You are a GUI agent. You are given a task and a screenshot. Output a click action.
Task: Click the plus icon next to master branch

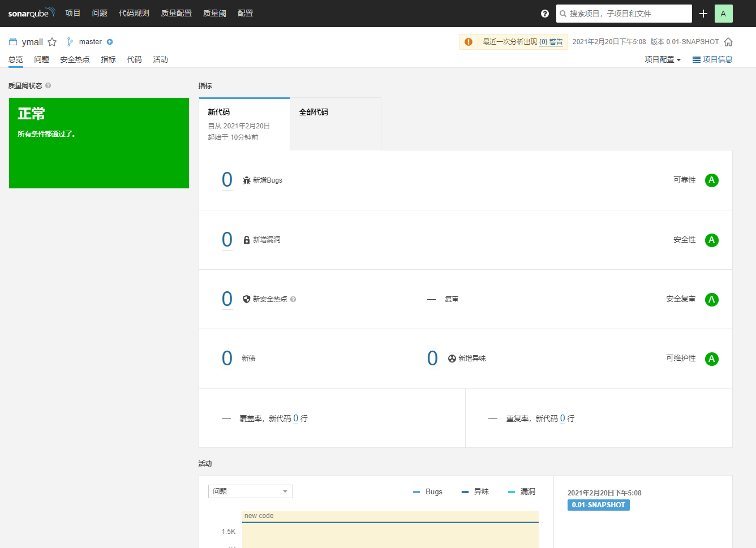110,42
